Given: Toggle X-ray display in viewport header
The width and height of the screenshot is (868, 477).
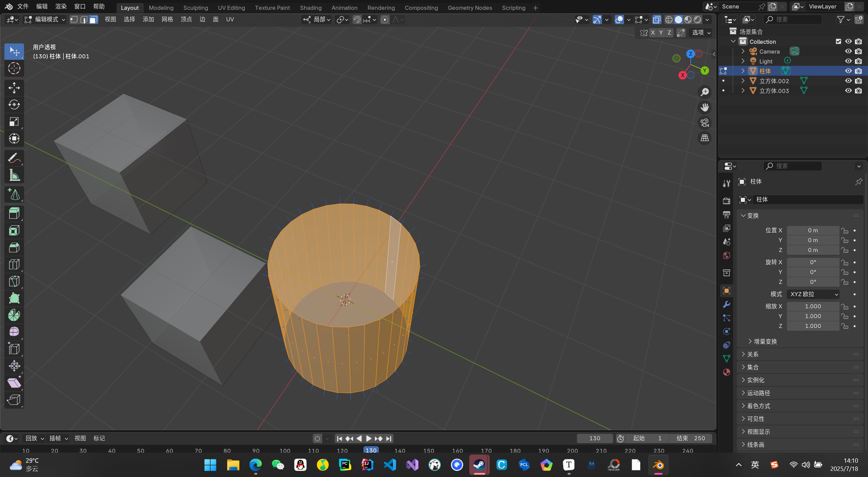Looking at the screenshot, I should tap(656, 20).
